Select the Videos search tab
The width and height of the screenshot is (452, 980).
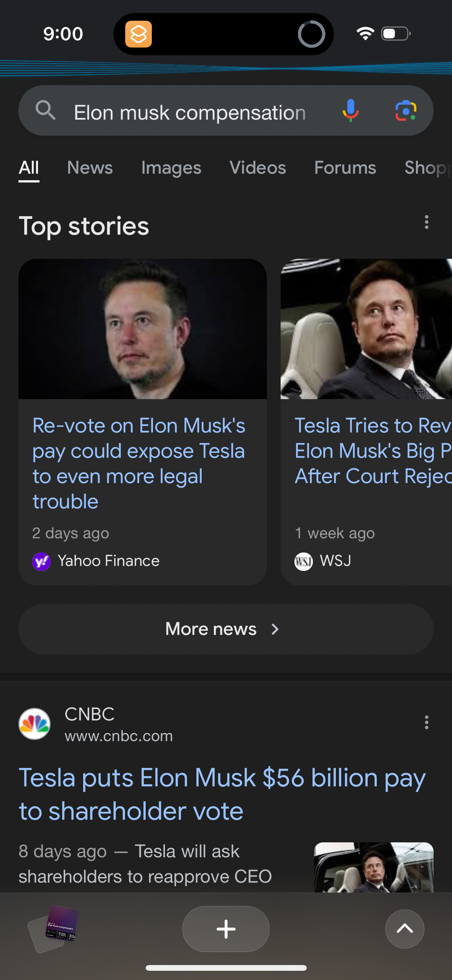point(258,168)
